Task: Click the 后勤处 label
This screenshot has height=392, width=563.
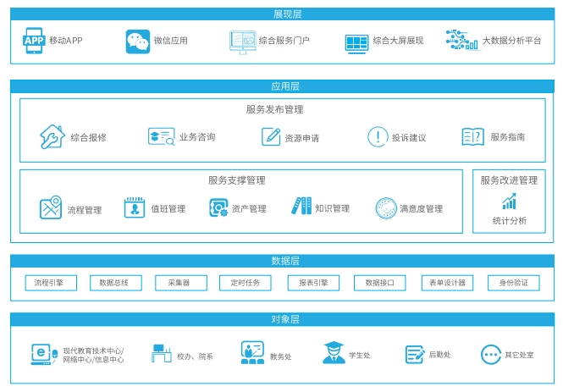Action: [x=440, y=355]
